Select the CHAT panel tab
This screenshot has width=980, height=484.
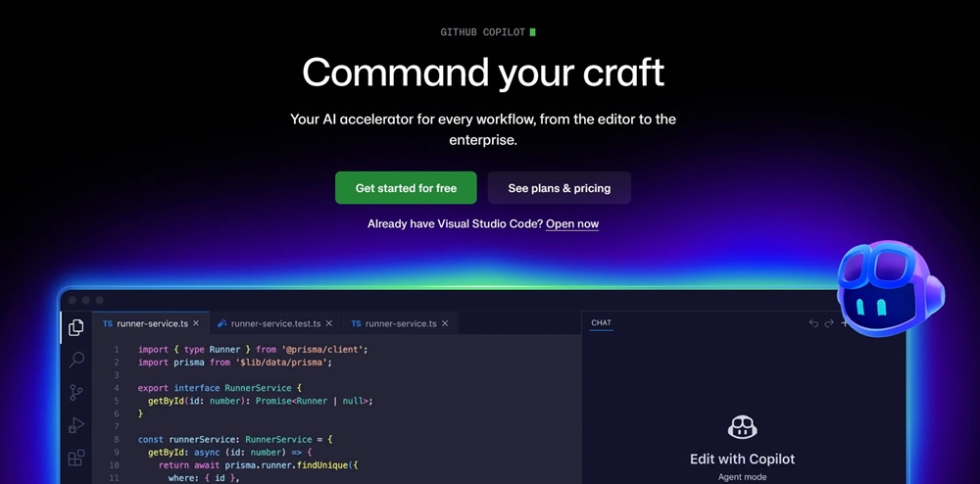pos(601,323)
